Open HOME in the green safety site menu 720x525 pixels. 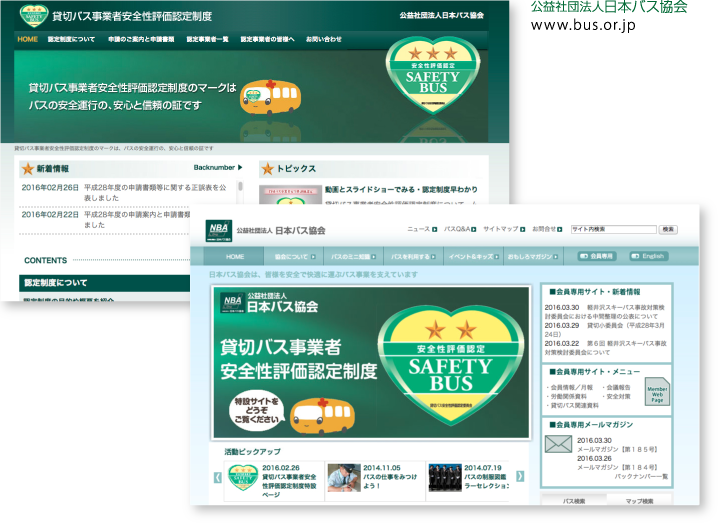28,39
